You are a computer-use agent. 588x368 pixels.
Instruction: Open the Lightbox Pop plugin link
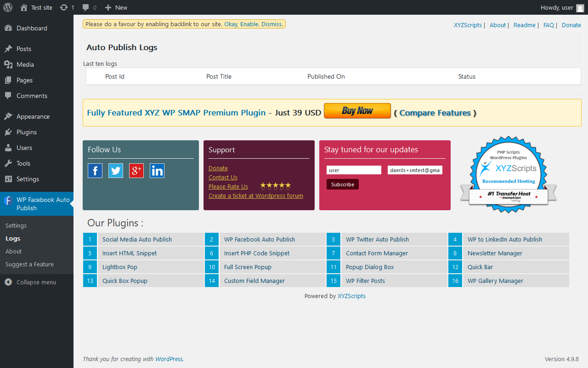click(120, 267)
